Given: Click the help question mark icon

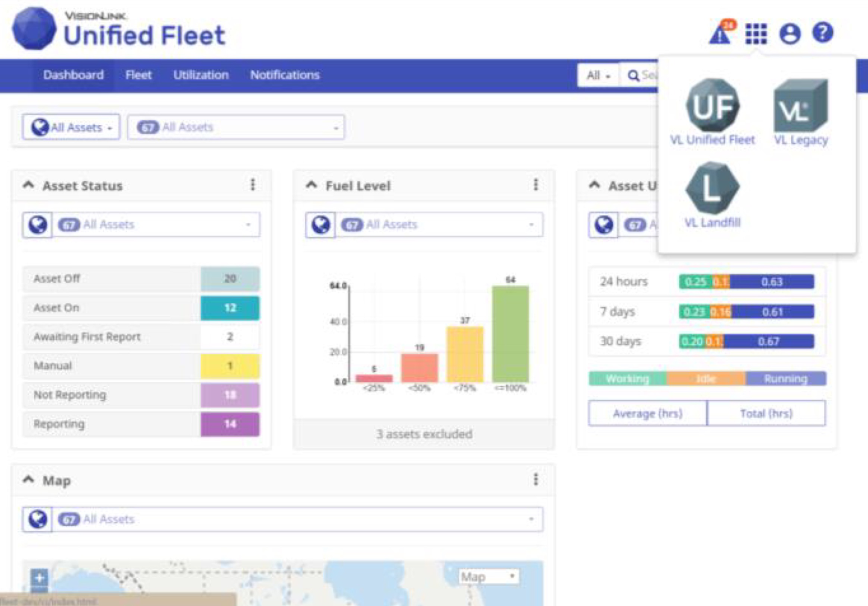Looking at the screenshot, I should click(x=823, y=33).
